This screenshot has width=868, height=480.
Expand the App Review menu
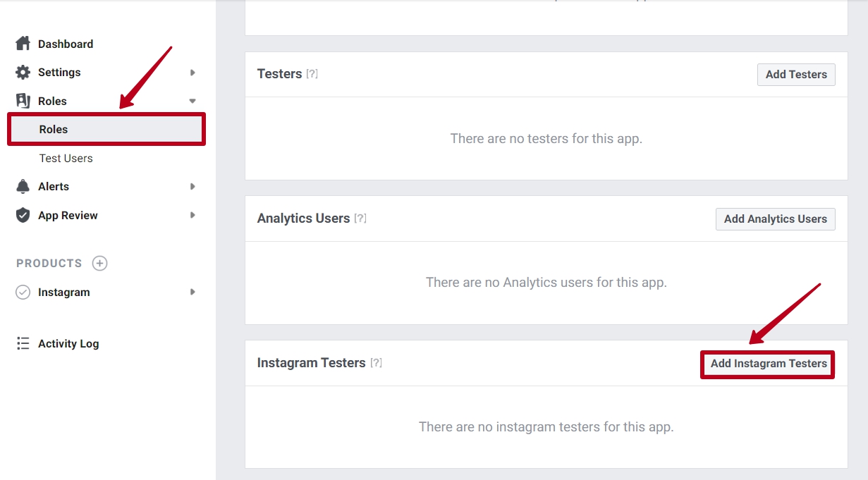tap(192, 215)
